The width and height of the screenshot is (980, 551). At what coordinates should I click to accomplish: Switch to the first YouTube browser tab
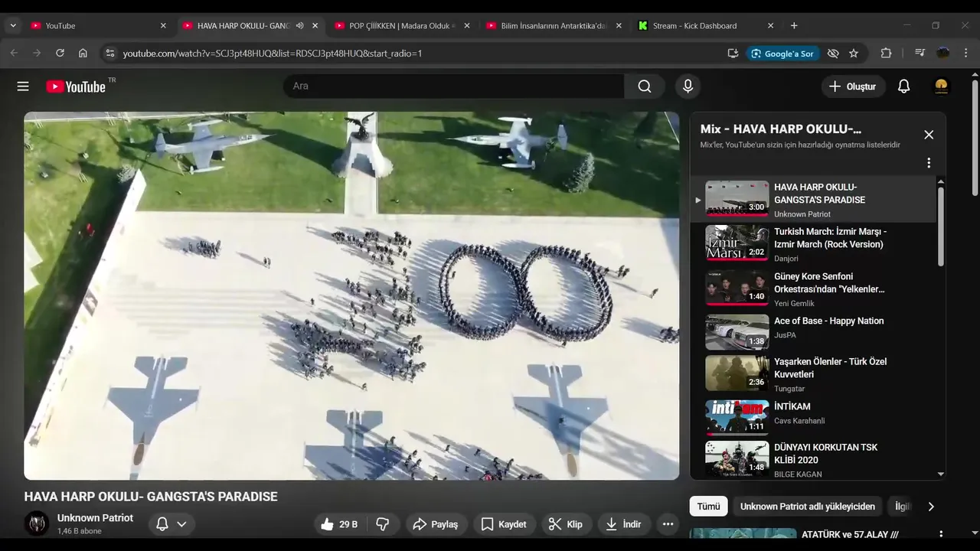[98, 25]
